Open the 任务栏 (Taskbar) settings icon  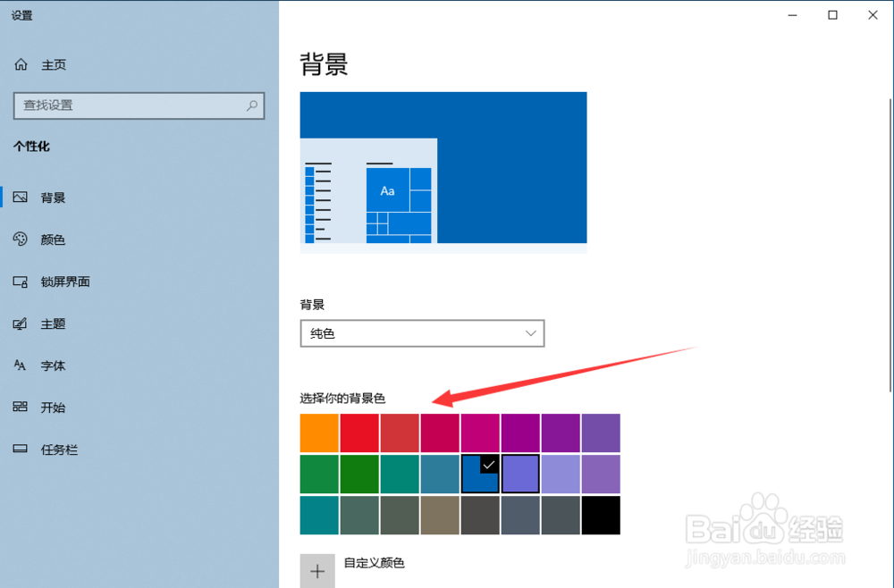point(25,449)
